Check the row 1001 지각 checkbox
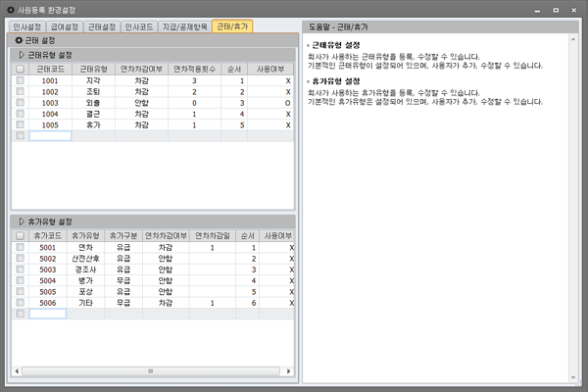This screenshot has width=588, height=392. [x=21, y=80]
